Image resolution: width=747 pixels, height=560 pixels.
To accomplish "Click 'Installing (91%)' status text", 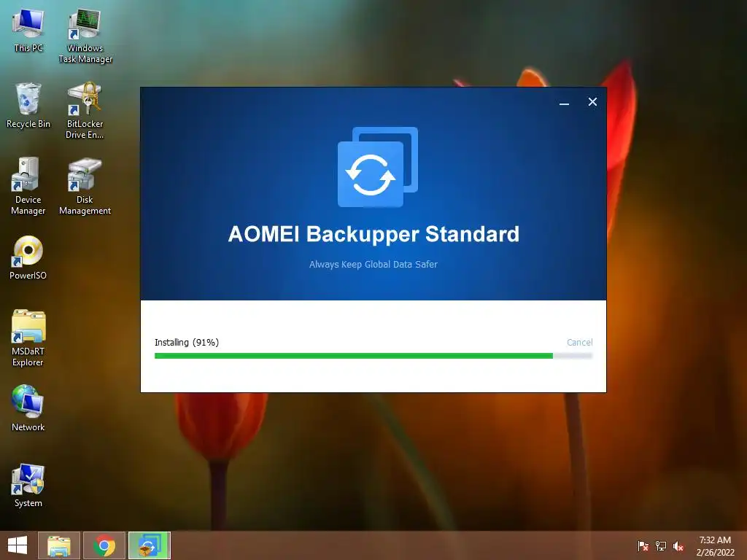I will pyautogui.click(x=187, y=343).
